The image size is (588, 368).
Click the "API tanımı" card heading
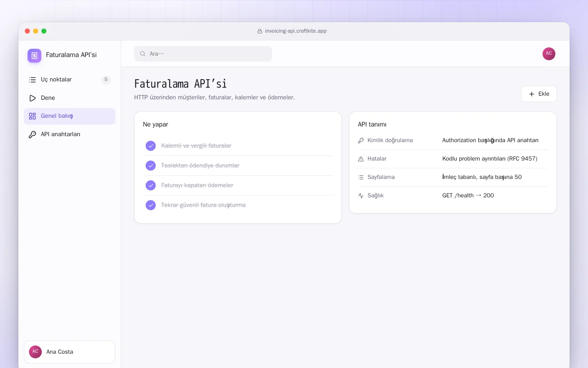(372, 125)
